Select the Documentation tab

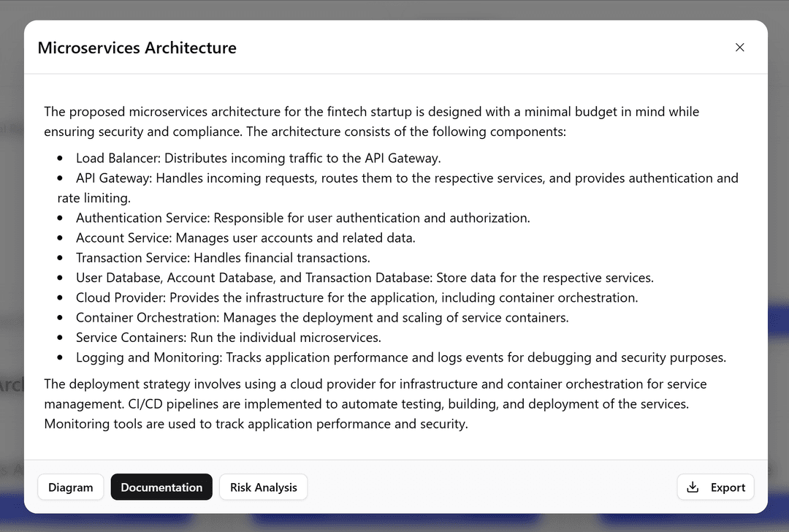coord(161,487)
